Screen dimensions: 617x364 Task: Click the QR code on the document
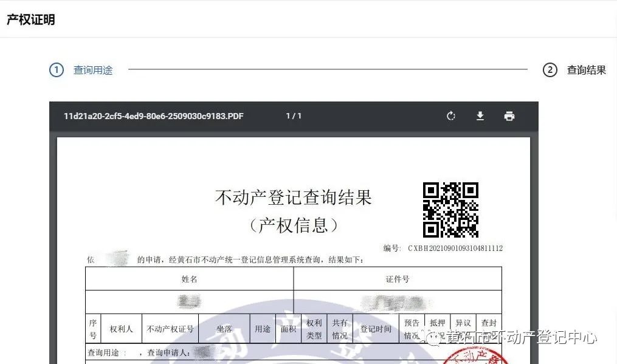[x=450, y=210]
